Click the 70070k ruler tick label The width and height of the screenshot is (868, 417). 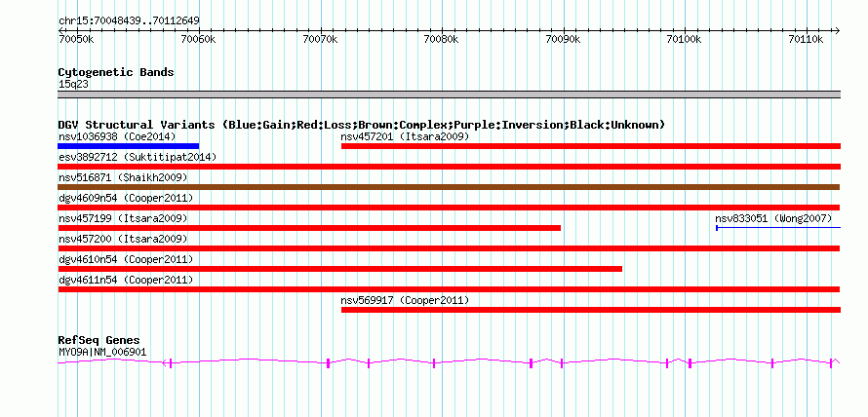(x=320, y=39)
